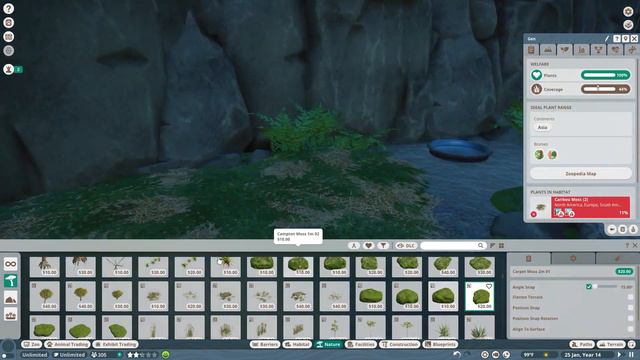
Task: Enable the Position Snap checkbox
Action: pos(630,308)
